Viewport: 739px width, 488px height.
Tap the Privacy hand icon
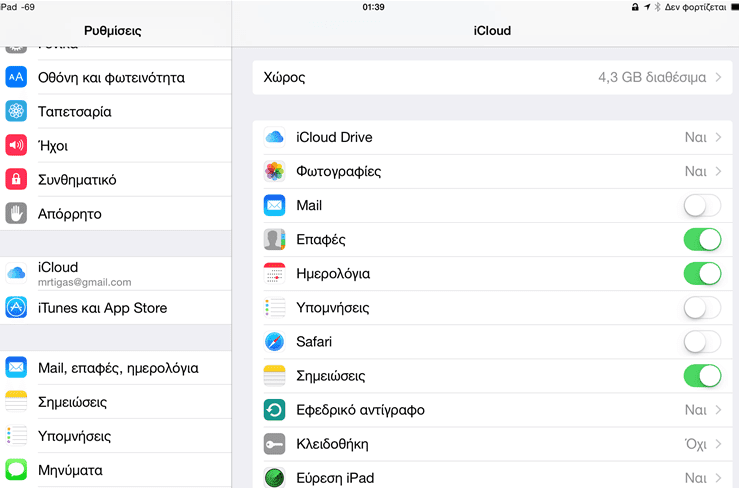(16, 214)
